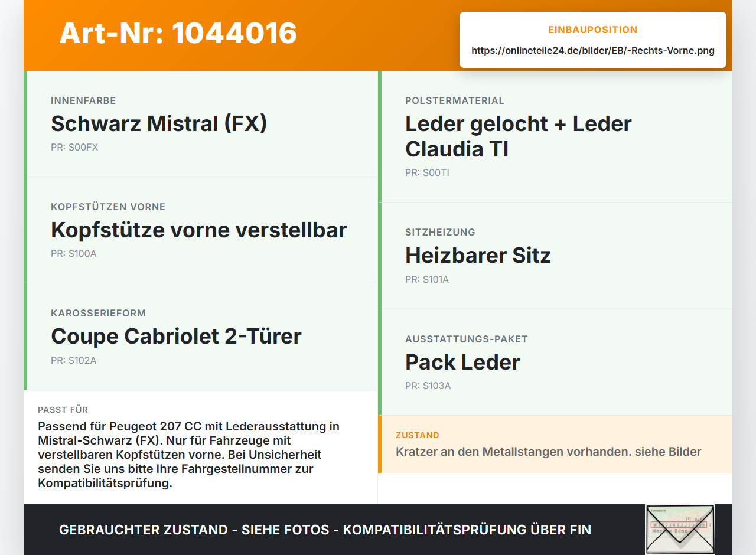Click the ZUSTAND label
The width and height of the screenshot is (756, 555).
[x=418, y=435]
